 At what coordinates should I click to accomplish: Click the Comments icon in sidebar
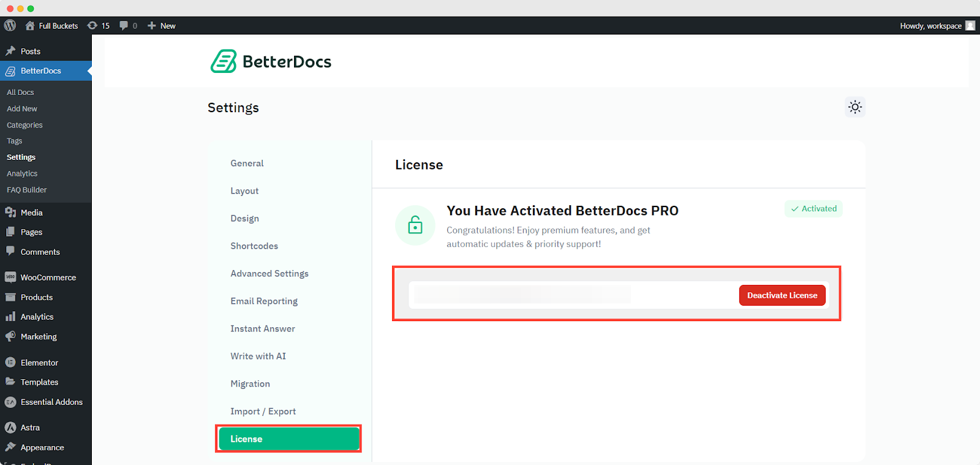pyautogui.click(x=10, y=251)
